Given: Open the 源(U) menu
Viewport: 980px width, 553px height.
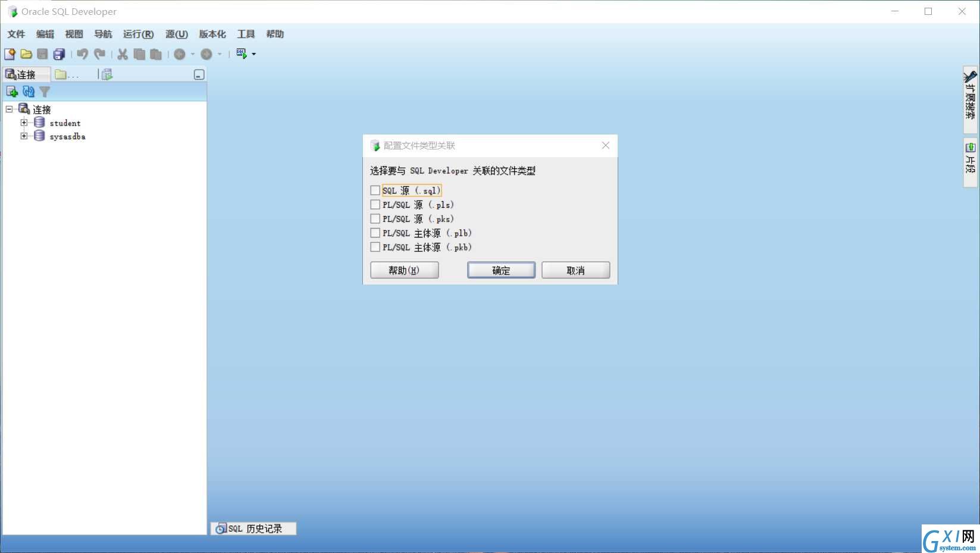Looking at the screenshot, I should click(x=177, y=34).
